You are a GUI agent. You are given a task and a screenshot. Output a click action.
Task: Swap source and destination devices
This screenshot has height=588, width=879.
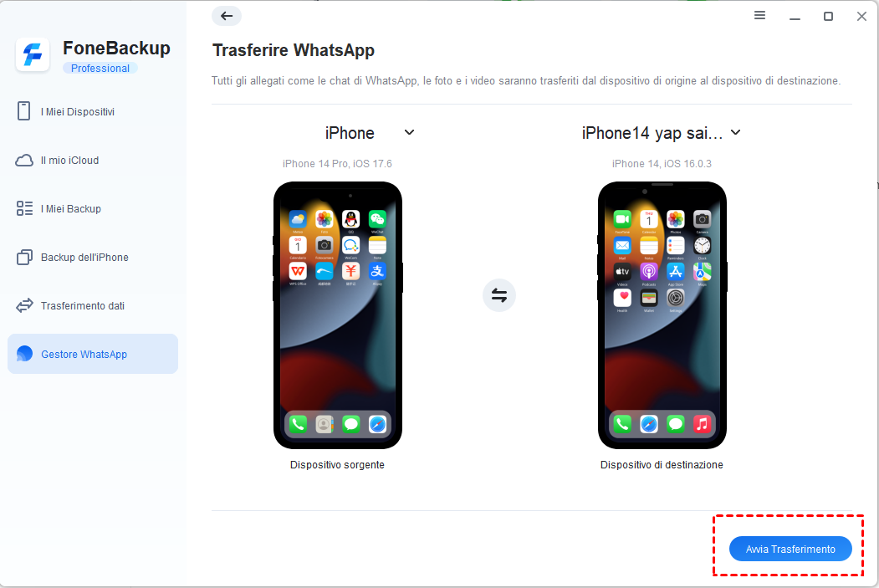coord(499,295)
